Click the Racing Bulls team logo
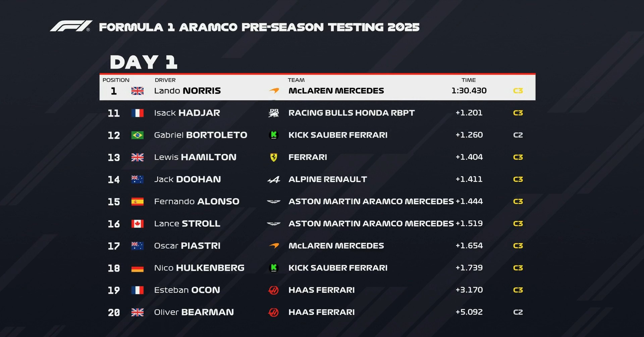Image resolution: width=644 pixels, height=337 pixels. (x=274, y=113)
